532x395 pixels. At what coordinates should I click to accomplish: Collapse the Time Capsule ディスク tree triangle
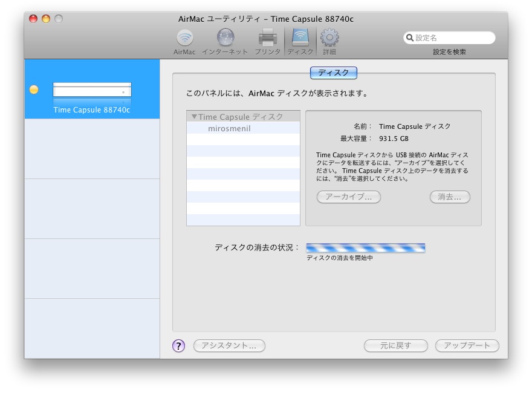tap(194, 117)
